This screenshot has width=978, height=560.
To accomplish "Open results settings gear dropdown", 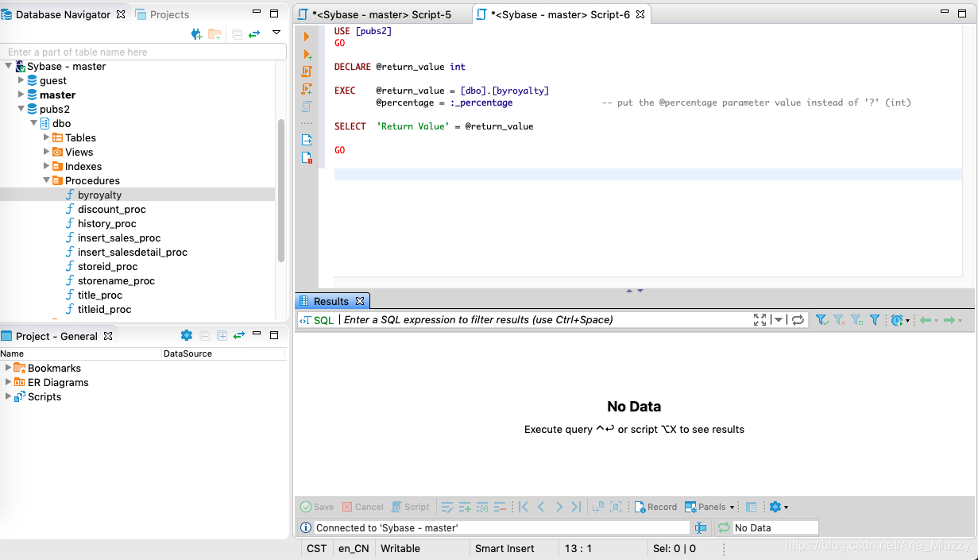I will click(779, 507).
